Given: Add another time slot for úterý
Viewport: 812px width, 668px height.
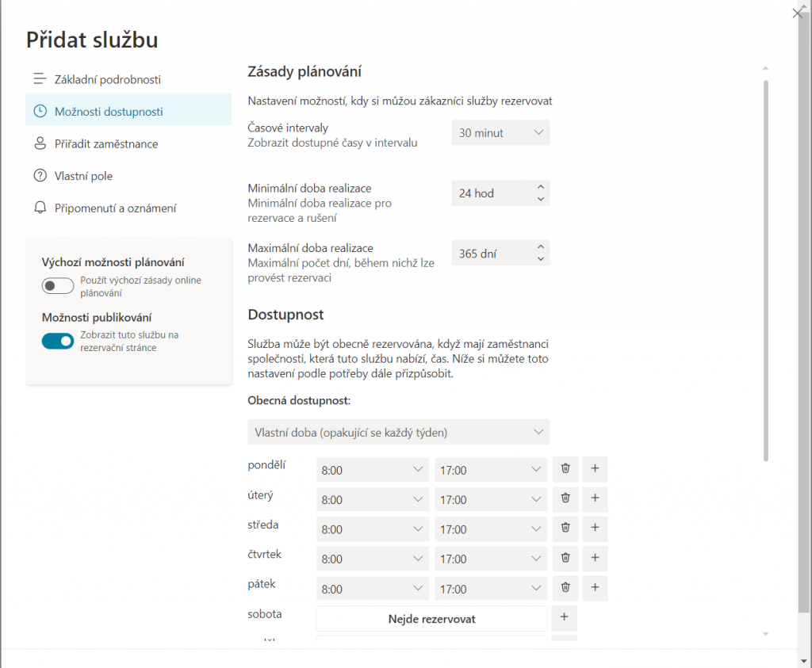Looking at the screenshot, I should click(x=595, y=498).
